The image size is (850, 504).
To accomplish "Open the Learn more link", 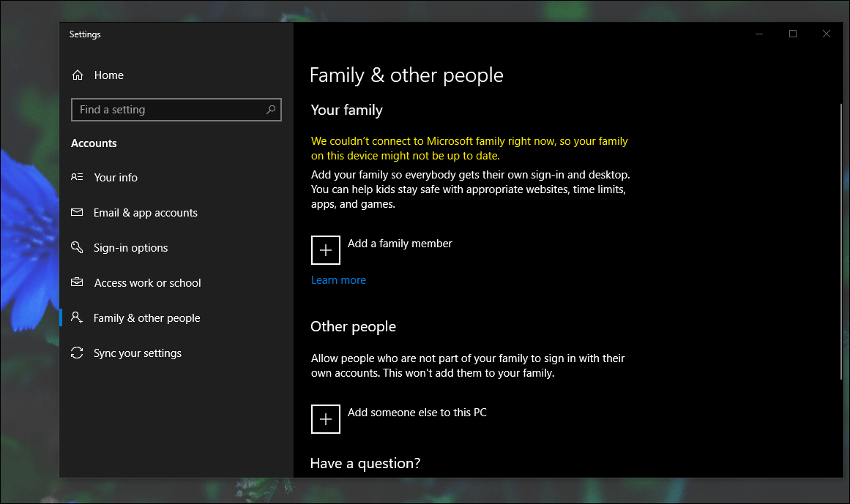I will [338, 280].
